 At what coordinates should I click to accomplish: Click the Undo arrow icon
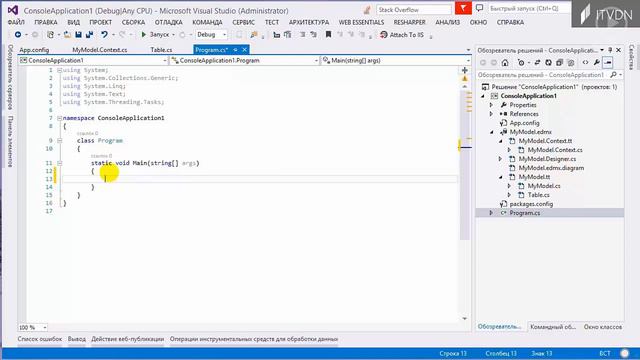[x=104, y=35]
